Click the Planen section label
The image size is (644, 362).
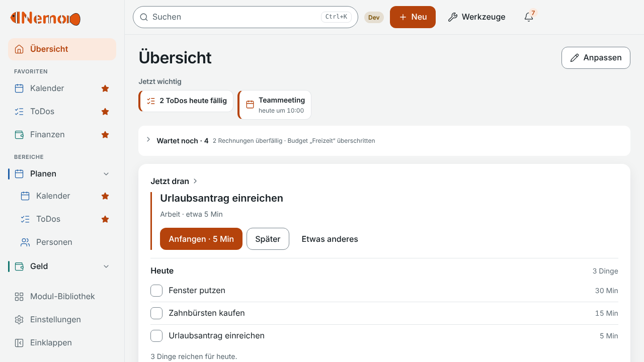click(43, 174)
